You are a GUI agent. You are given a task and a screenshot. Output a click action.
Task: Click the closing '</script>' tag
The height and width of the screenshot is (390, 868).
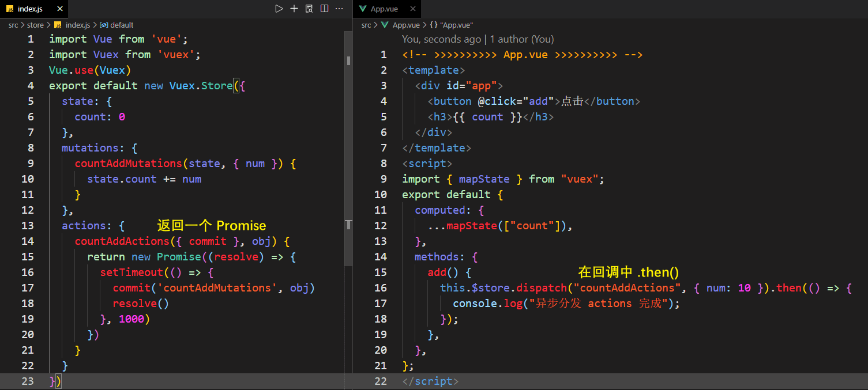click(x=430, y=381)
